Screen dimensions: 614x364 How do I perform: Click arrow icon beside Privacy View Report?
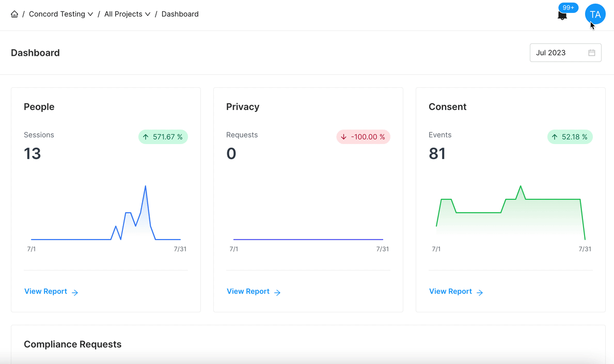coord(277,292)
